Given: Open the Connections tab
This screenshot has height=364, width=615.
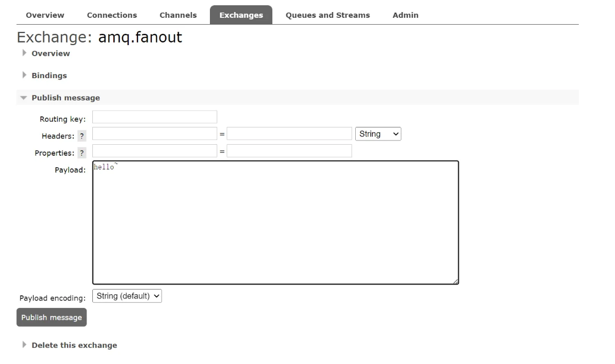Looking at the screenshot, I should (112, 15).
